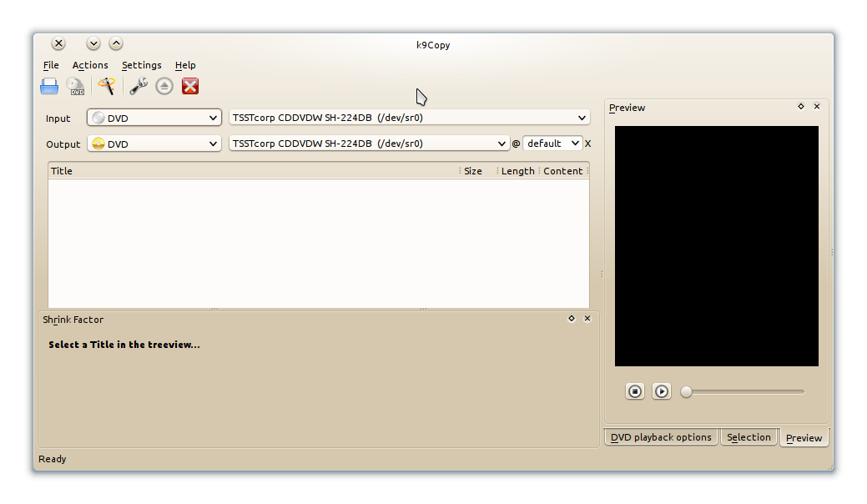Expand the Output type DVD dropdown
Viewport: 867px width, 504px height.
[x=154, y=144]
